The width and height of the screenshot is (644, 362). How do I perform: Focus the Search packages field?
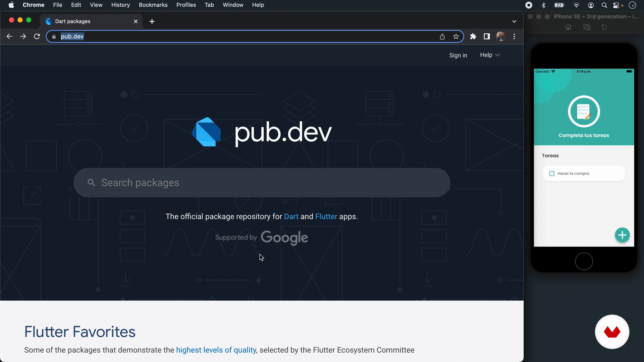261,183
